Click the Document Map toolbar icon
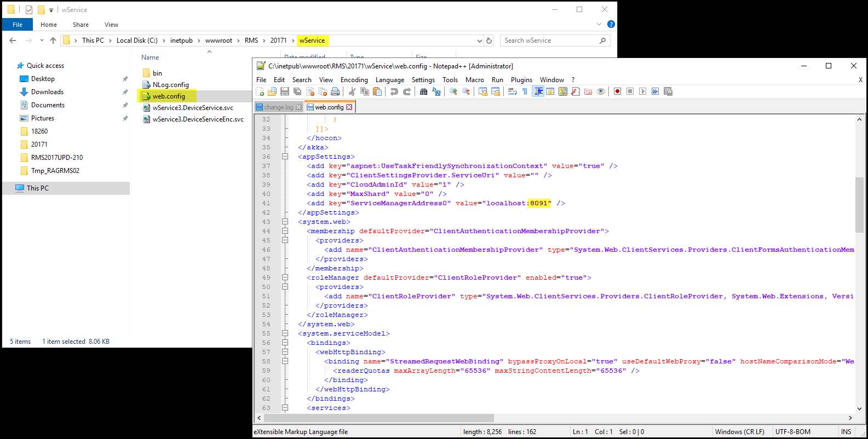The height and width of the screenshot is (439, 868). pos(563,91)
